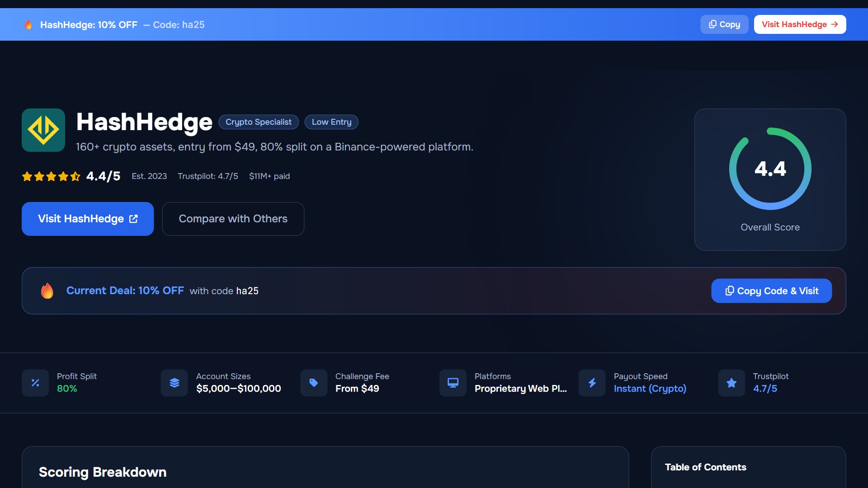The width and height of the screenshot is (868, 488).
Task: Click the five-star rating row
Action: (51, 176)
